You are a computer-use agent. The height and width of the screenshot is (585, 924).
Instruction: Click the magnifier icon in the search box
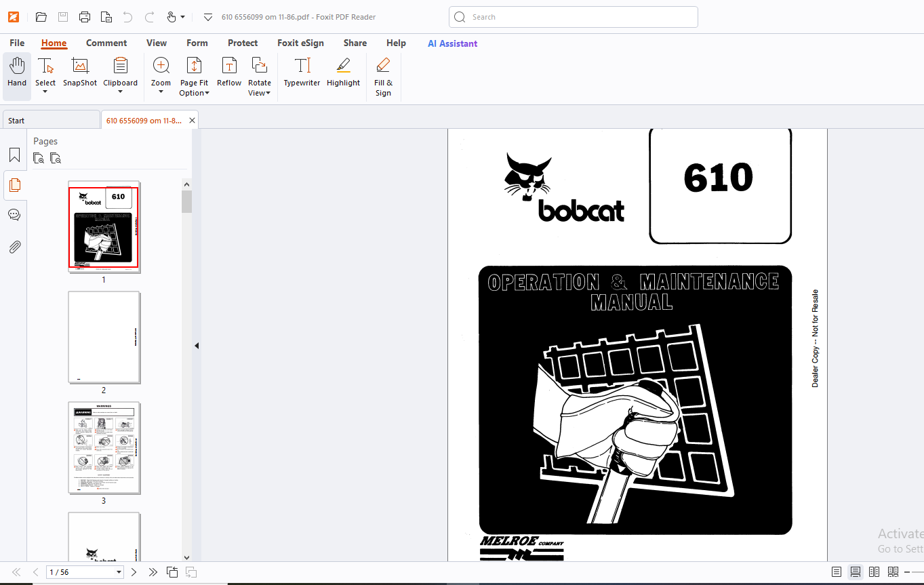click(460, 17)
